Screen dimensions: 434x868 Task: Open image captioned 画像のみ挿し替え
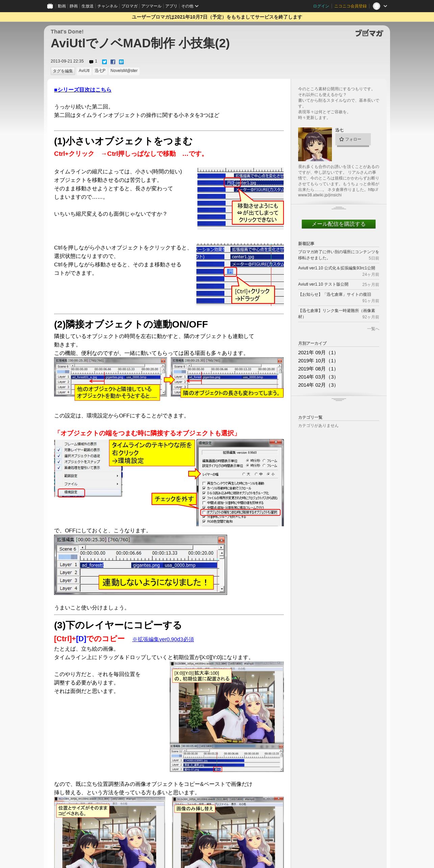tap(228, 832)
